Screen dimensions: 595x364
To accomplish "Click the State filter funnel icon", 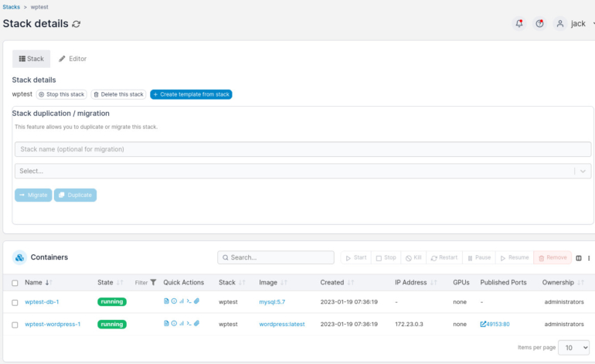I will tap(153, 283).
